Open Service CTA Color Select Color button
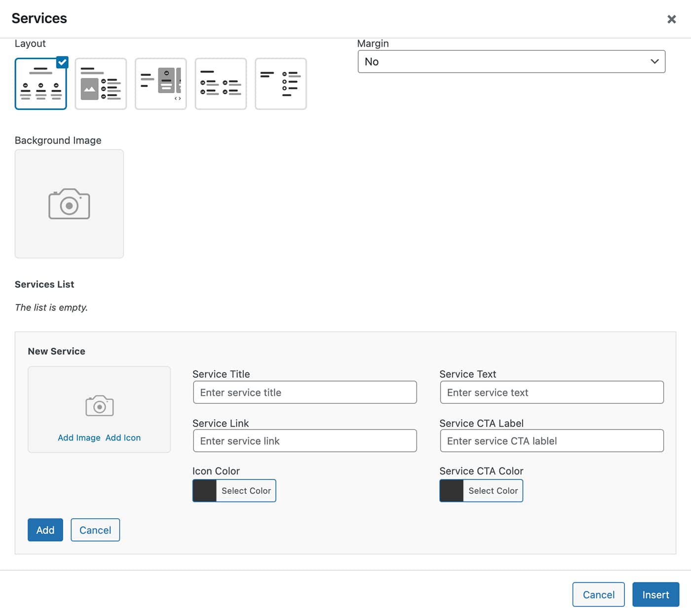Screen dimensions: 691x616 [x=493, y=491]
